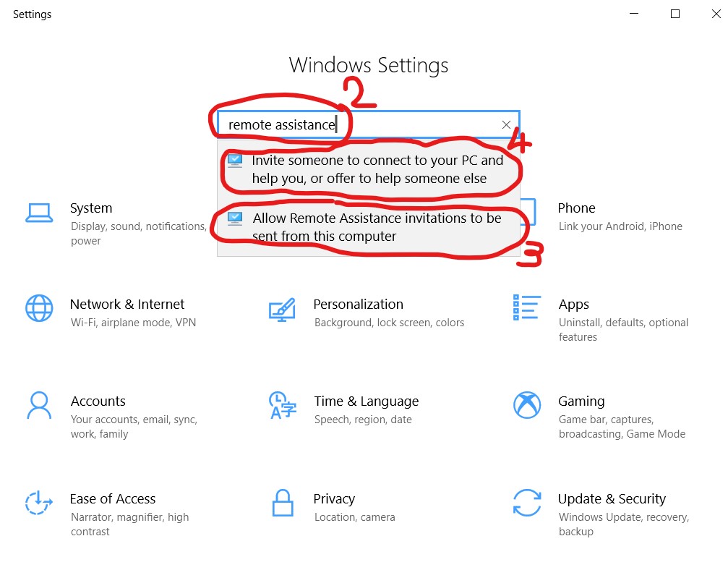Go to Update & Security heading
The image size is (728, 570).
tap(611, 499)
